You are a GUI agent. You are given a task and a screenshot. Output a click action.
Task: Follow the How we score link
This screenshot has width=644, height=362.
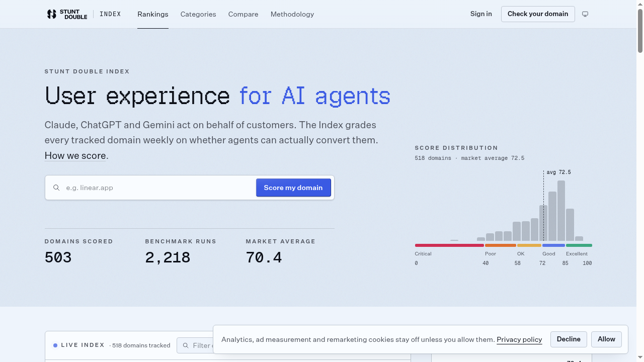point(75,155)
